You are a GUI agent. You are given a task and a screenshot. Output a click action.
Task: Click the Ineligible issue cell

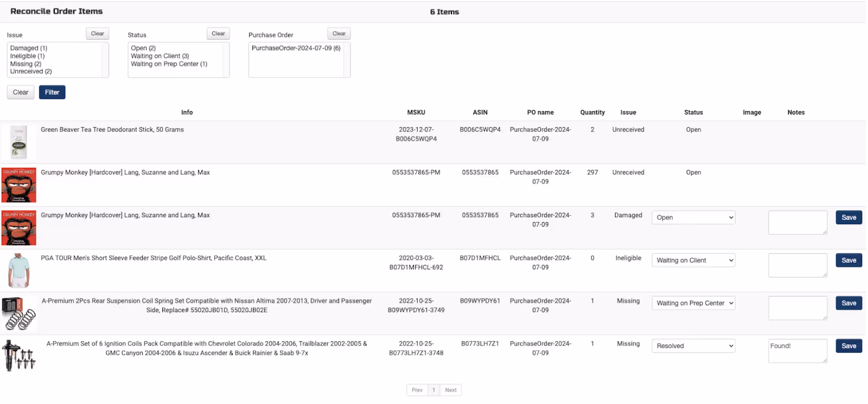tap(628, 258)
